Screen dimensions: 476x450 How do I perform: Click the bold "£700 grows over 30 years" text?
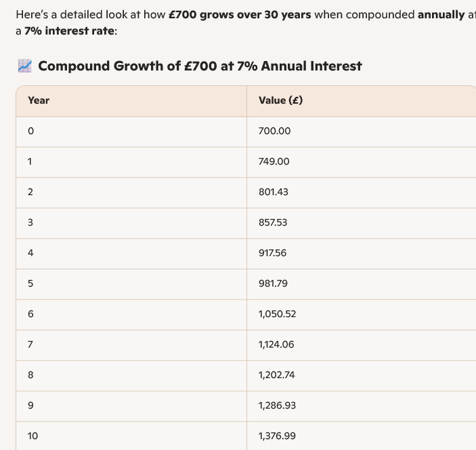point(240,14)
